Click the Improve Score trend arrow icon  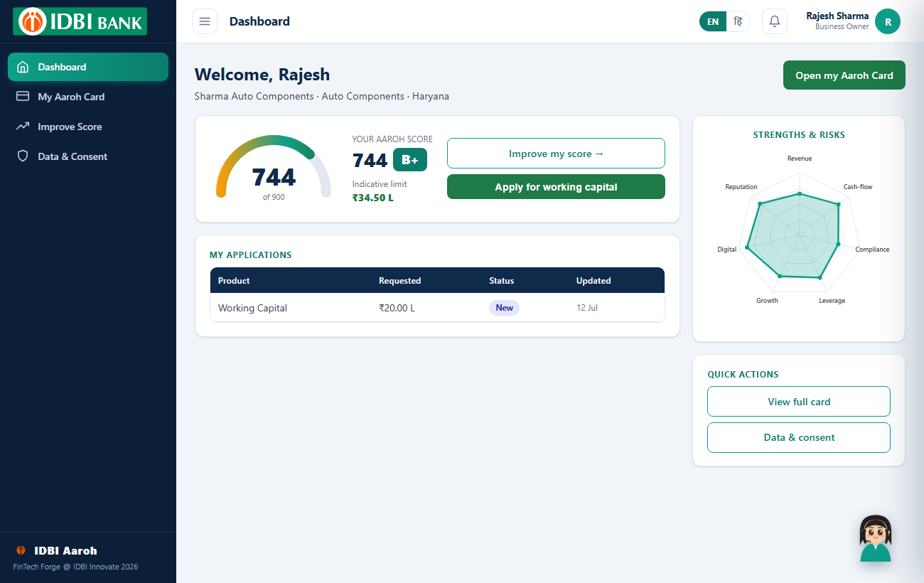click(x=23, y=127)
